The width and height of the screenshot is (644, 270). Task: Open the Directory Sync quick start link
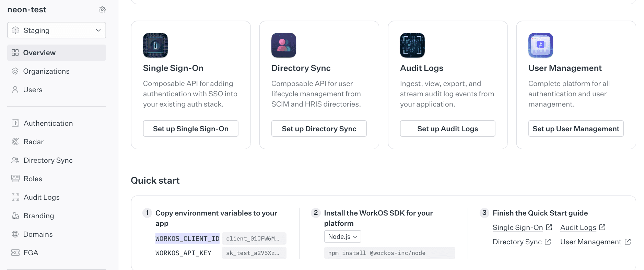(x=517, y=242)
